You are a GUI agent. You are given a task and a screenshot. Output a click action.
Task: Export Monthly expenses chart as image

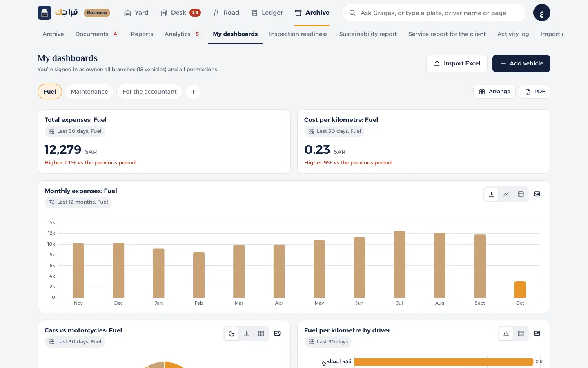537,194
